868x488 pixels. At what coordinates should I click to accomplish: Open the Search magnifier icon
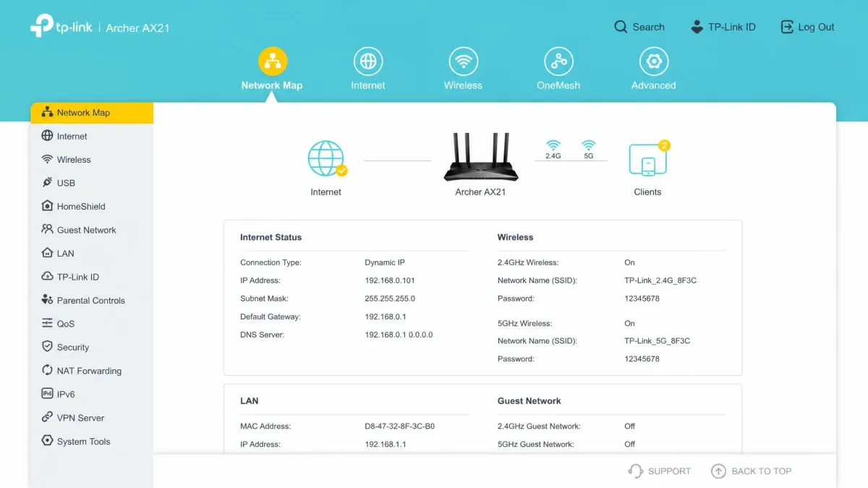point(621,27)
